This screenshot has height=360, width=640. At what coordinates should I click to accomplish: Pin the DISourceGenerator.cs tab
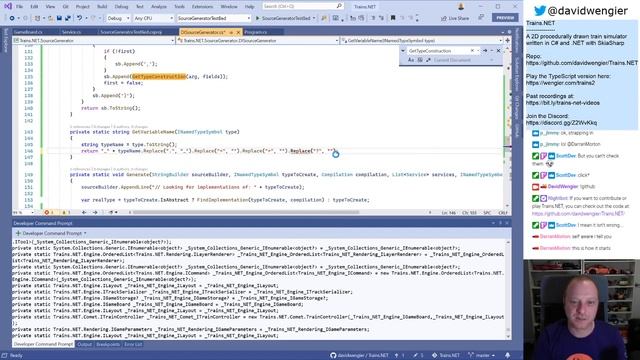[231, 32]
